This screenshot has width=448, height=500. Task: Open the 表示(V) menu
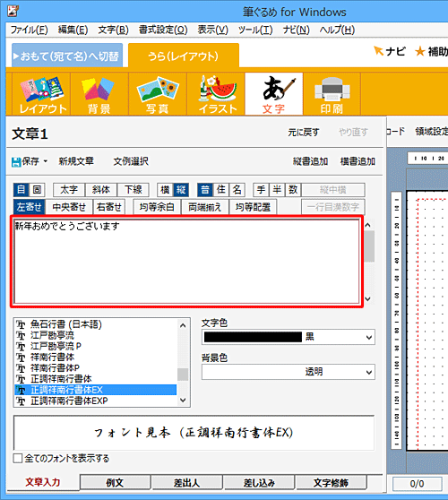tap(212, 30)
